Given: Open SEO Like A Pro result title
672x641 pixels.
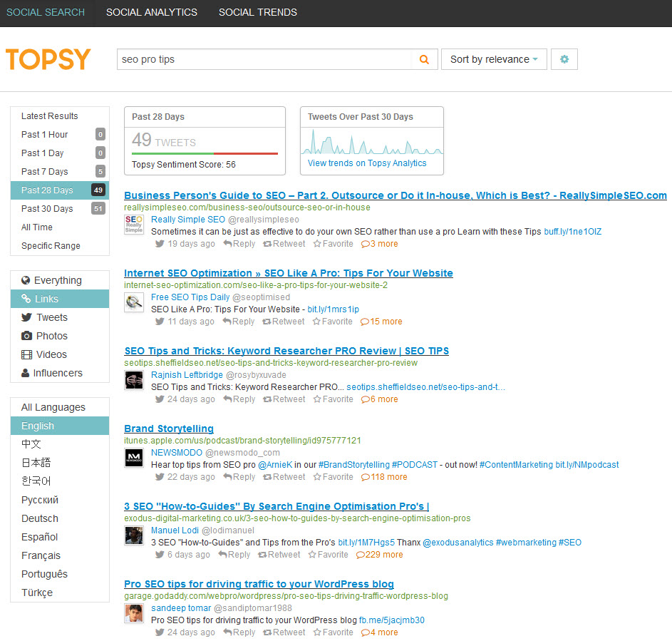Looking at the screenshot, I should [x=289, y=273].
